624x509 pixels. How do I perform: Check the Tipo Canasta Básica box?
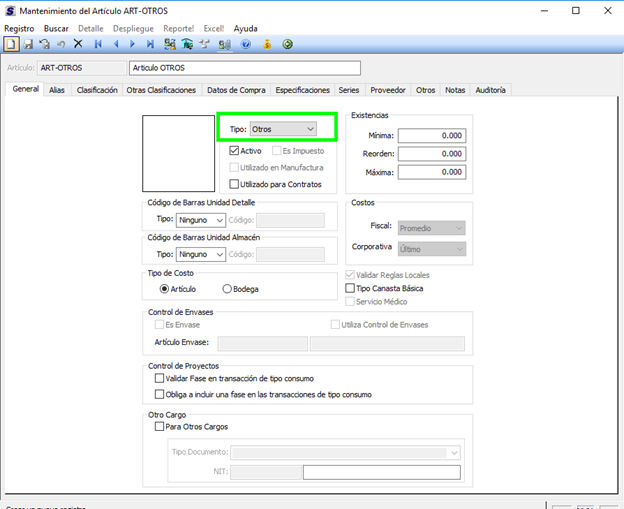pyautogui.click(x=350, y=288)
